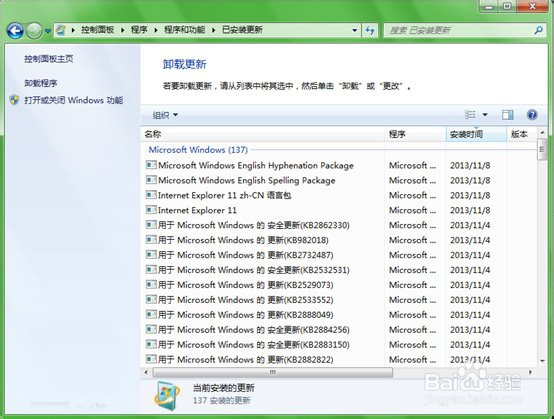Select the update KB2533552
Screen dimensions: 554x419
click(245, 300)
